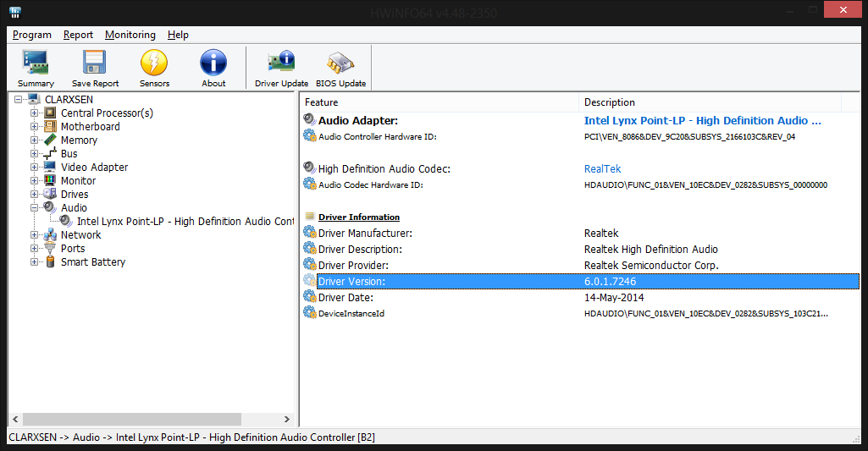Viewport: 868px width, 451px height.
Task: Select the Driver Provider row
Action: coord(580,265)
